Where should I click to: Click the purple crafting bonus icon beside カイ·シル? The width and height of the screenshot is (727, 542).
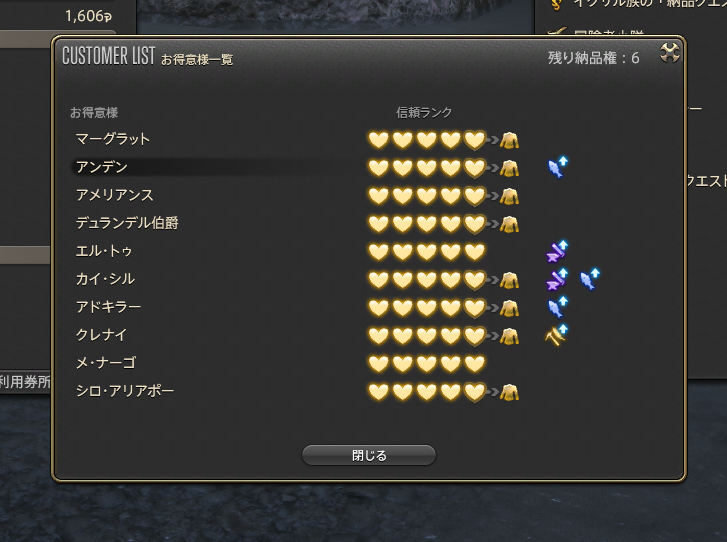click(x=557, y=279)
